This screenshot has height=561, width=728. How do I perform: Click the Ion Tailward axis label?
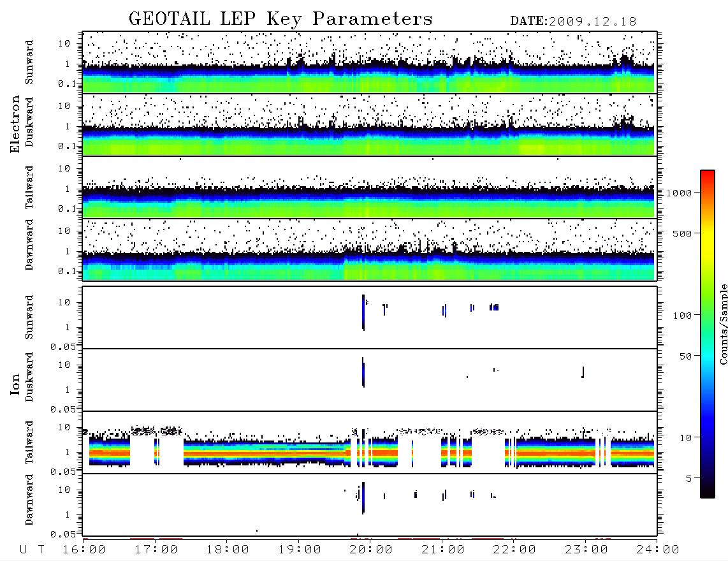click(x=29, y=442)
